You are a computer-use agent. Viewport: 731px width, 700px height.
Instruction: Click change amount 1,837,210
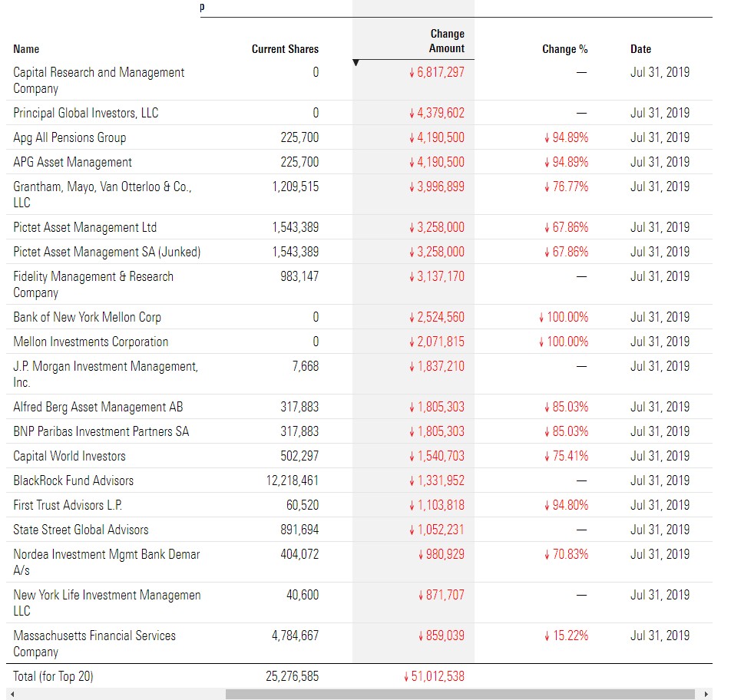(x=436, y=366)
